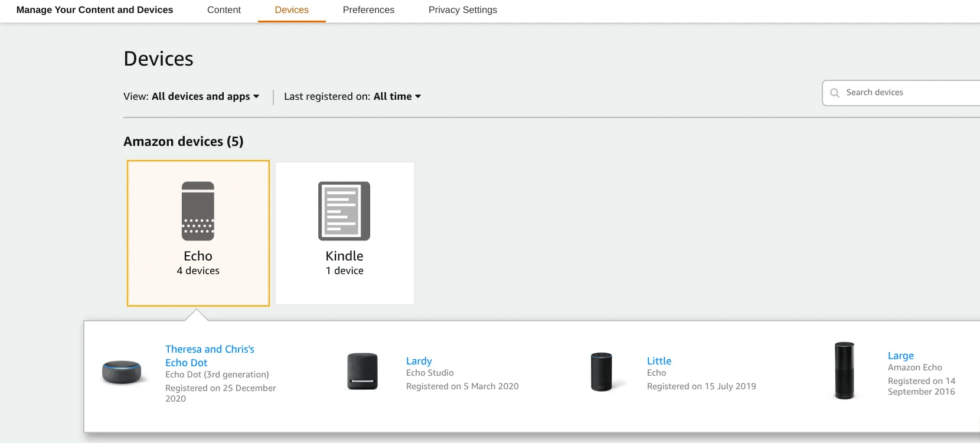Click the Manage Your Content and Devices title

pyautogui.click(x=94, y=10)
